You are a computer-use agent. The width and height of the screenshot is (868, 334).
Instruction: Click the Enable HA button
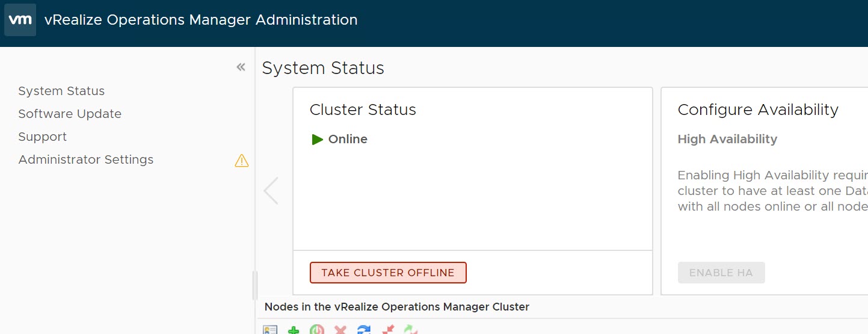click(x=721, y=273)
